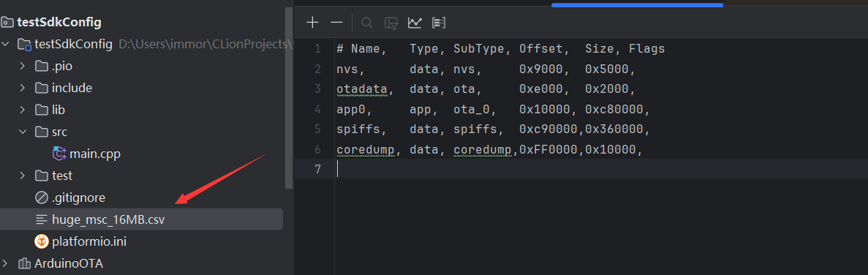
Task: Click the lib folder icon
Action: (42, 110)
